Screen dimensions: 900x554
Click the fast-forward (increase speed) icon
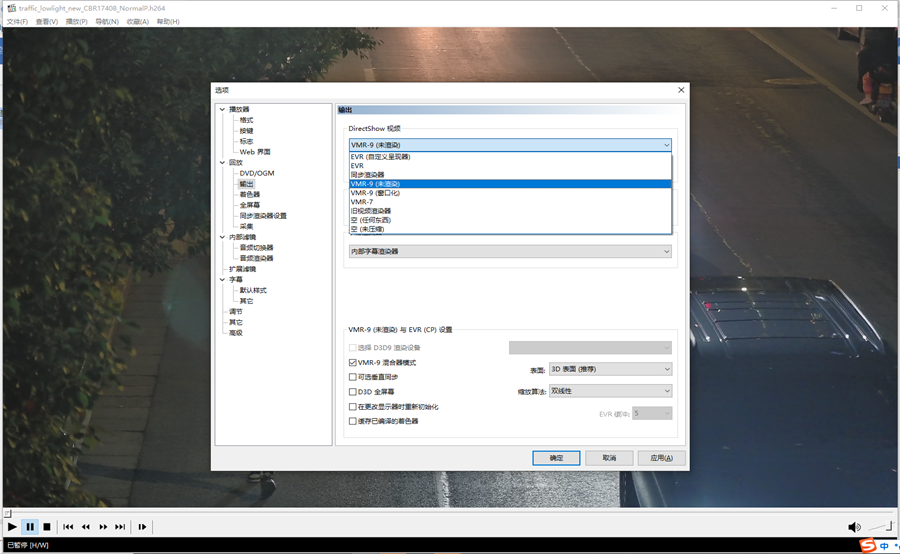tap(103, 526)
